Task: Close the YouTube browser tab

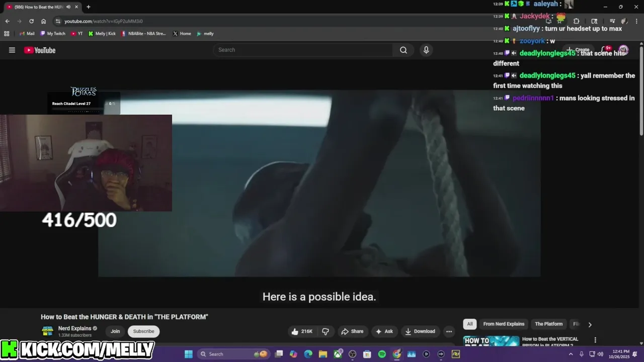Action: (76, 7)
